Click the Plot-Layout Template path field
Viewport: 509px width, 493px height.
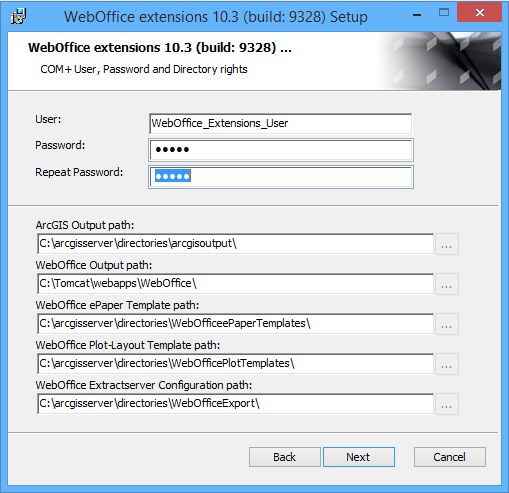point(235,363)
